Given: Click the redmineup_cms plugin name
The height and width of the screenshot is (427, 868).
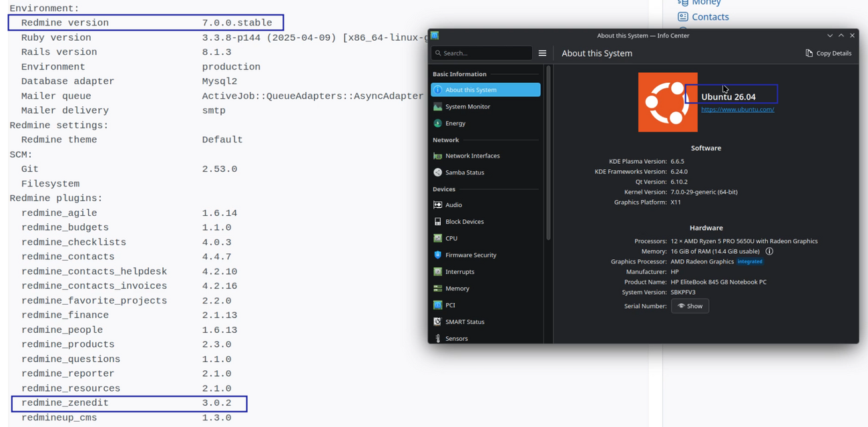Looking at the screenshot, I should [x=59, y=418].
